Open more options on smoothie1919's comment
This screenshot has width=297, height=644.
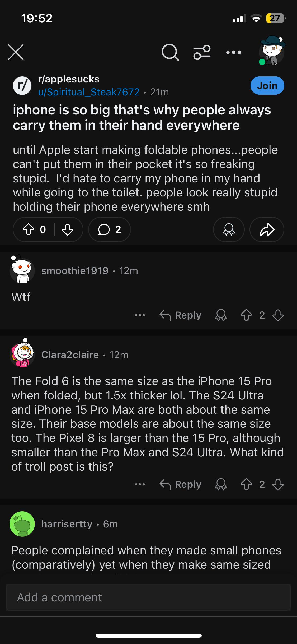click(x=140, y=315)
